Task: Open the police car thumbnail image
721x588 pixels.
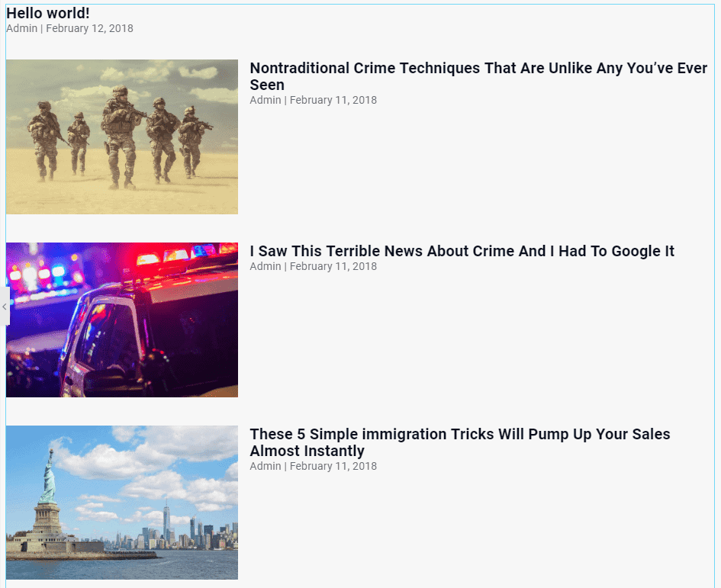Action: (x=122, y=320)
